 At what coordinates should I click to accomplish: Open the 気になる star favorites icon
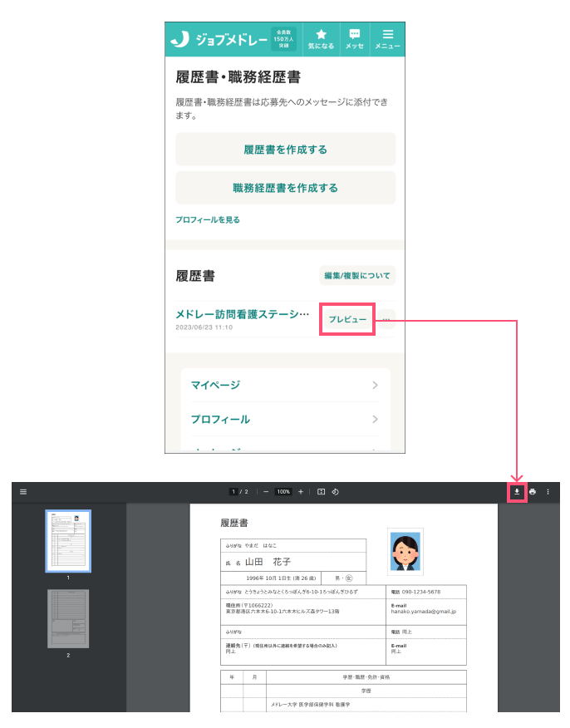[321, 39]
